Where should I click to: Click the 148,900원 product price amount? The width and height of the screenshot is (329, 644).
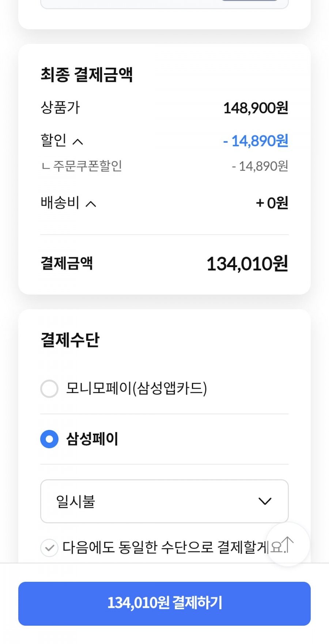(x=256, y=108)
